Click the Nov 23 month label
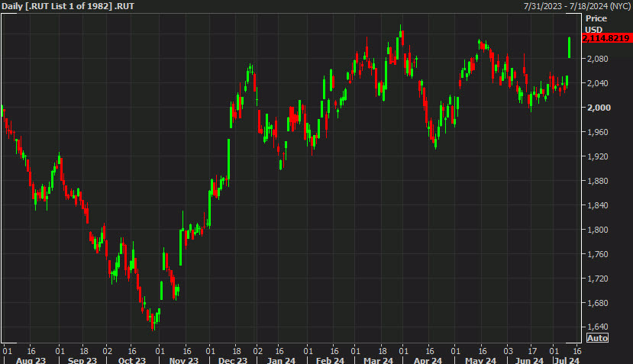Screen dimensions: 633x364 click(184, 360)
